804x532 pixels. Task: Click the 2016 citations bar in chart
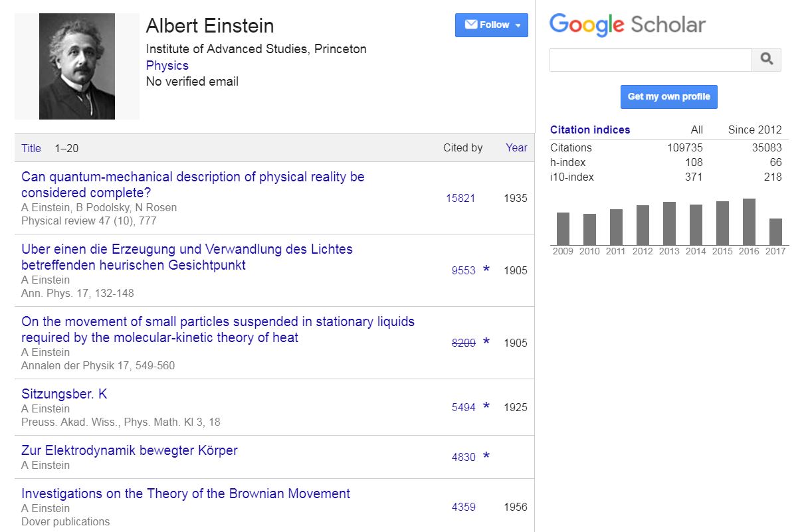click(749, 222)
